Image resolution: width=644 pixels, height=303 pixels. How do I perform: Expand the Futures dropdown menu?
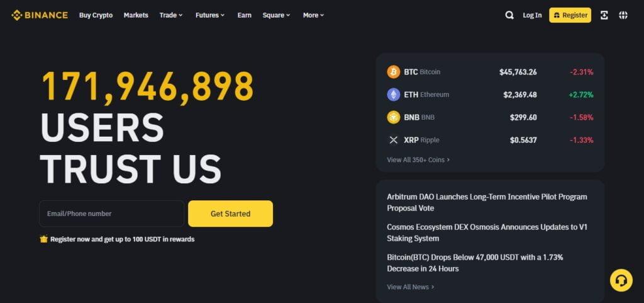click(x=210, y=15)
